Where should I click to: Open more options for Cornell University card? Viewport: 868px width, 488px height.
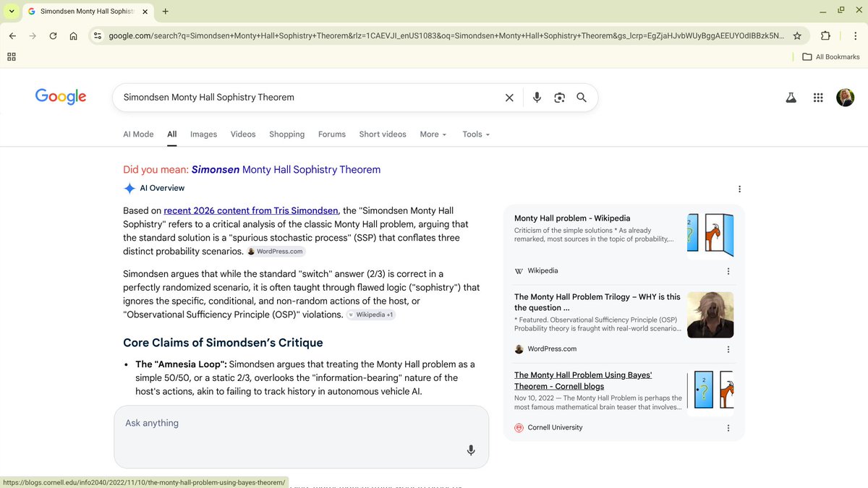tap(728, 428)
